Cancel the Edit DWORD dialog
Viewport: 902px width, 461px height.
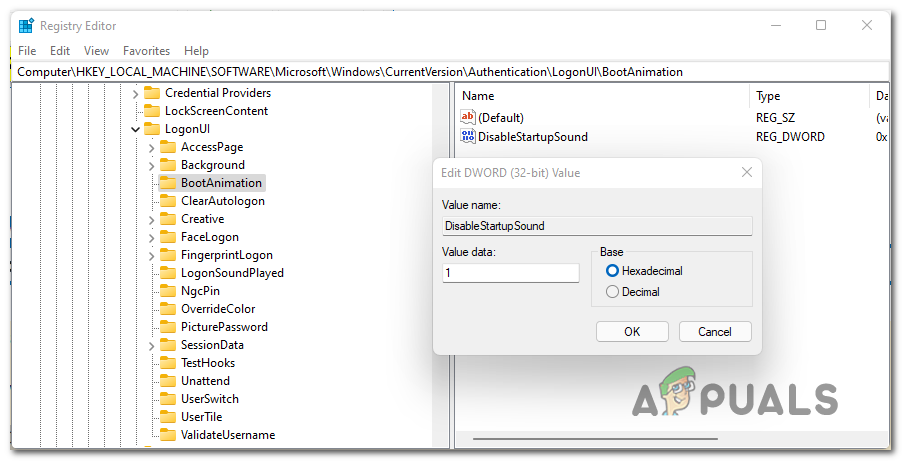pos(715,332)
